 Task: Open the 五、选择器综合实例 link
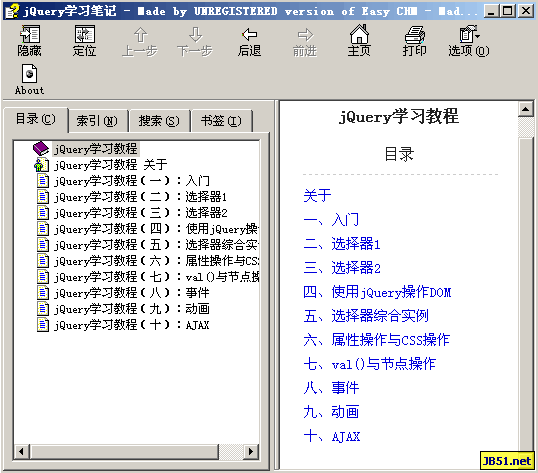(366, 316)
